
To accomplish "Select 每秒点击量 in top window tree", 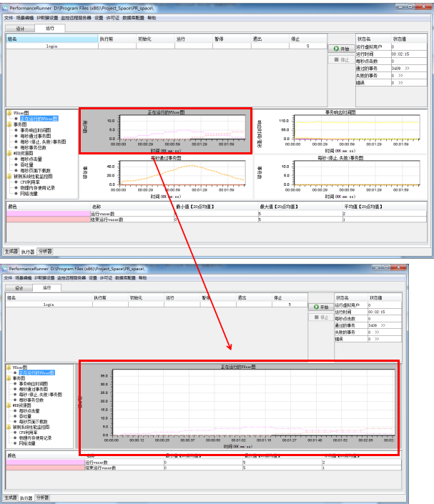I will pyautogui.click(x=31, y=158).
